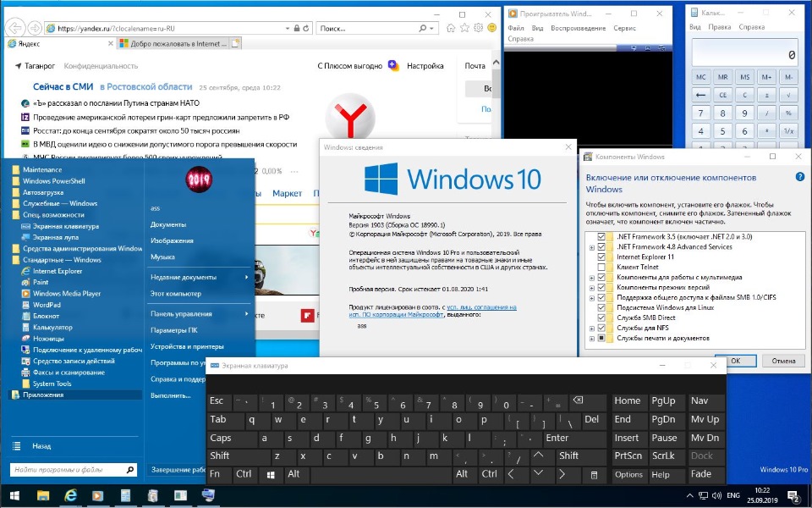Open the Microsoft license terms link

pyautogui.click(x=432, y=311)
